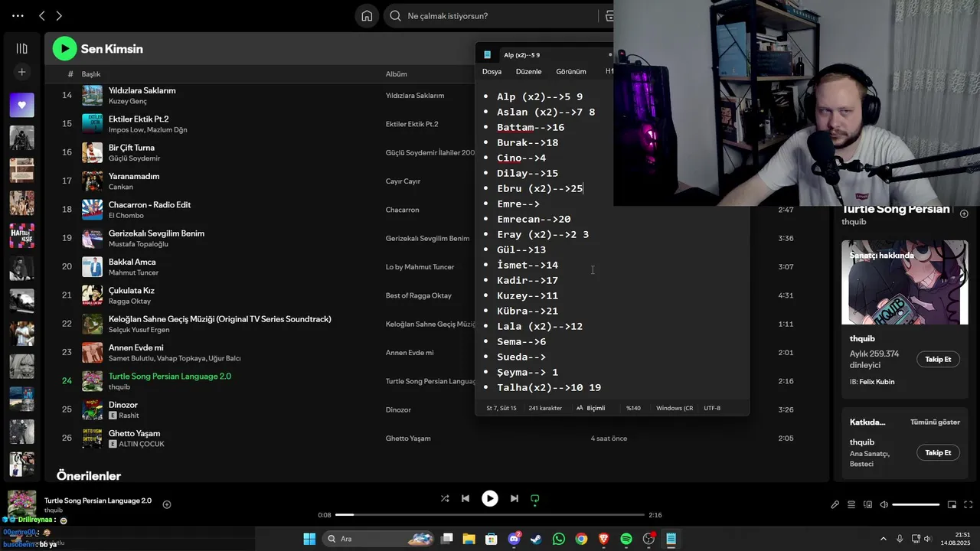
Task: Expand the system tray hidden icons chevron
Action: point(883,539)
